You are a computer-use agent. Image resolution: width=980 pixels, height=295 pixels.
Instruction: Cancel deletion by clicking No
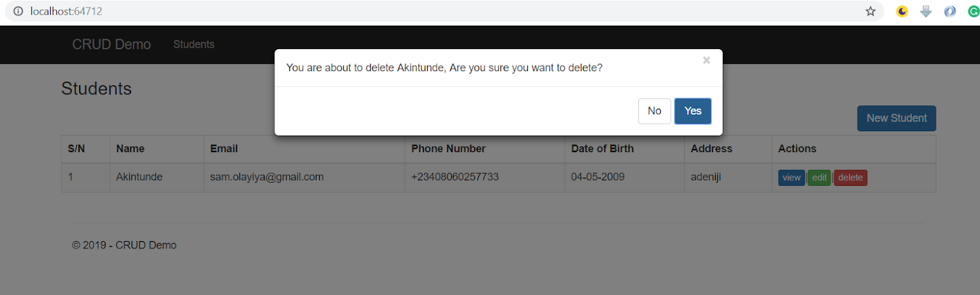point(654,111)
